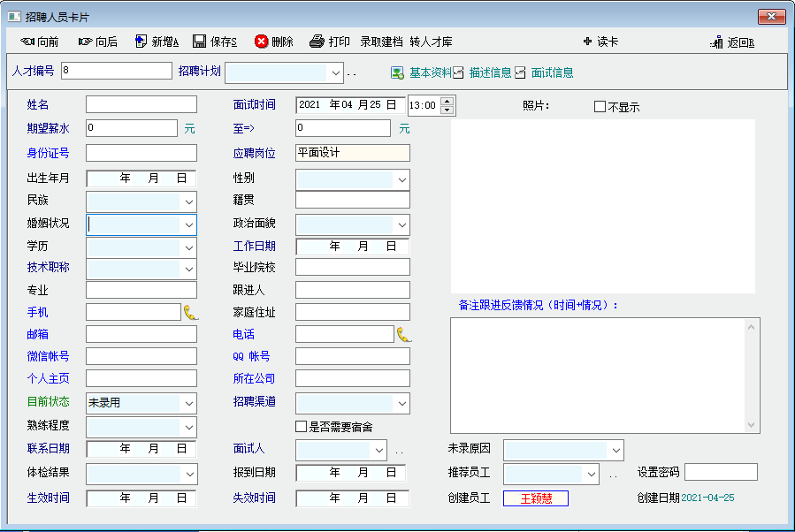Viewport: 795px width, 532px height.
Task: Click the phone icon beside 手机 field
Action: click(191, 311)
